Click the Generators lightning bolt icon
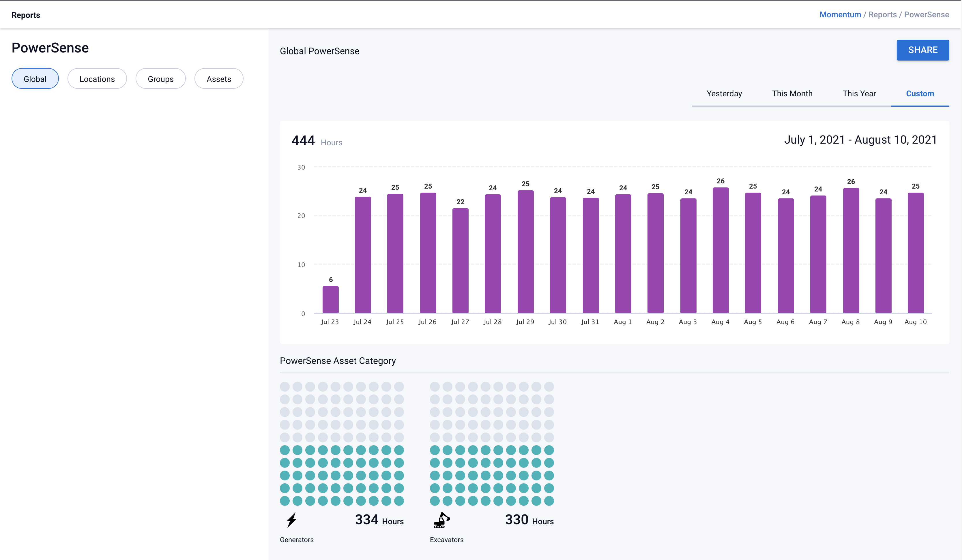The width and height of the screenshot is (962, 560). pyautogui.click(x=291, y=520)
